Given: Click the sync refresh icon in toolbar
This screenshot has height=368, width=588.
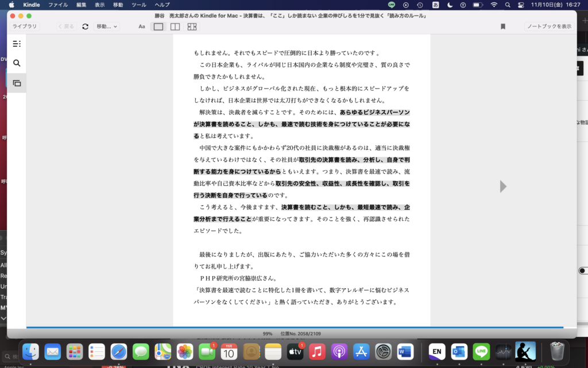Looking at the screenshot, I should (x=86, y=26).
